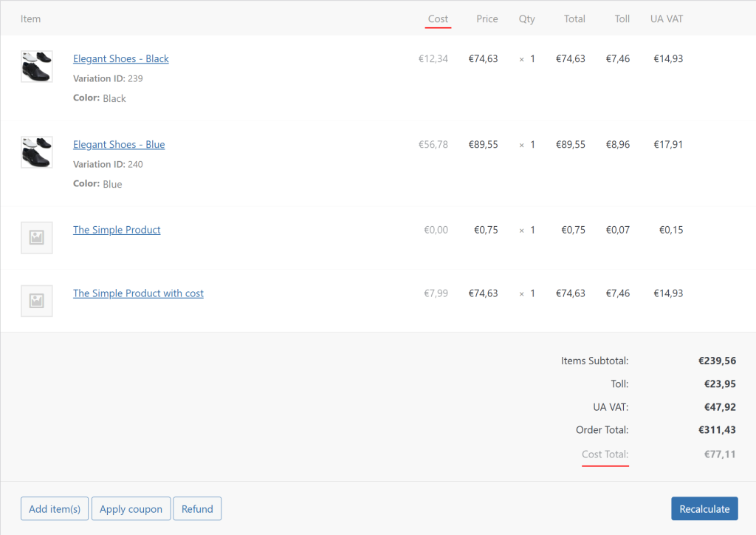
Task: Sort by the Cost column header
Action: click(x=438, y=18)
